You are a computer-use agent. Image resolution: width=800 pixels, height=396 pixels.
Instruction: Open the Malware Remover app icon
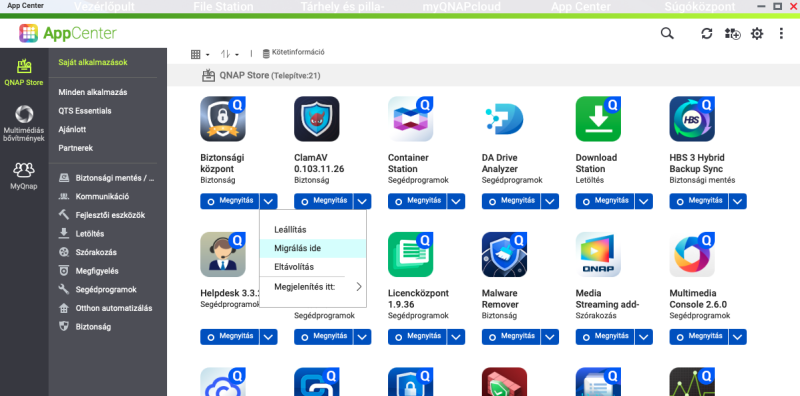click(x=505, y=255)
